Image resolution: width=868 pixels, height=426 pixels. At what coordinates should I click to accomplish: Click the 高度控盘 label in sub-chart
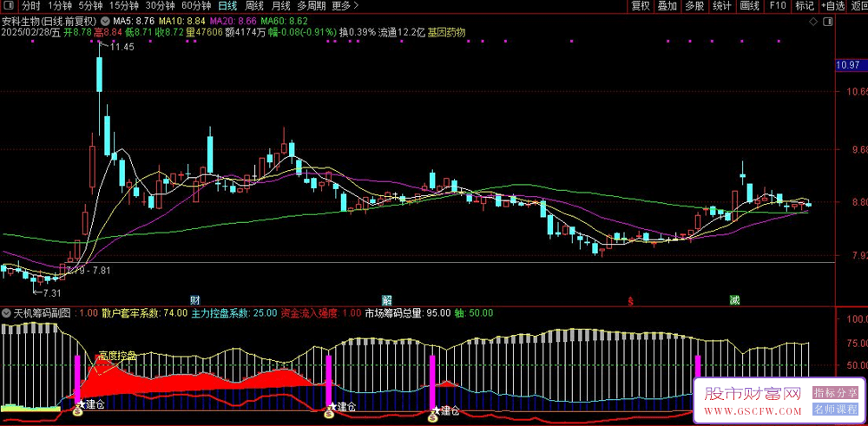[x=118, y=356]
